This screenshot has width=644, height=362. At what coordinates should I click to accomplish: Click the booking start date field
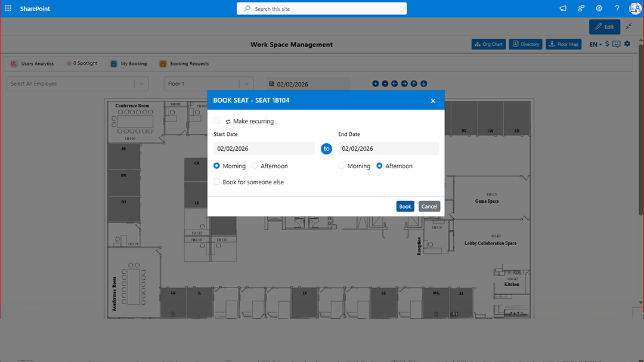point(264,148)
